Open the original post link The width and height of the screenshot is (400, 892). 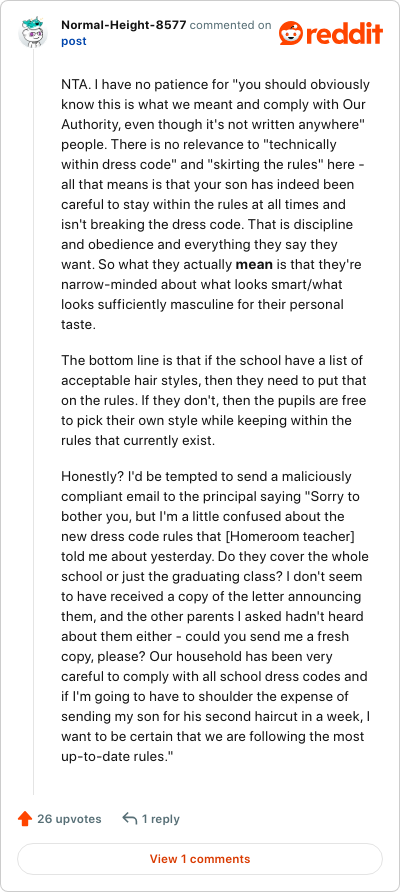click(x=74, y=42)
